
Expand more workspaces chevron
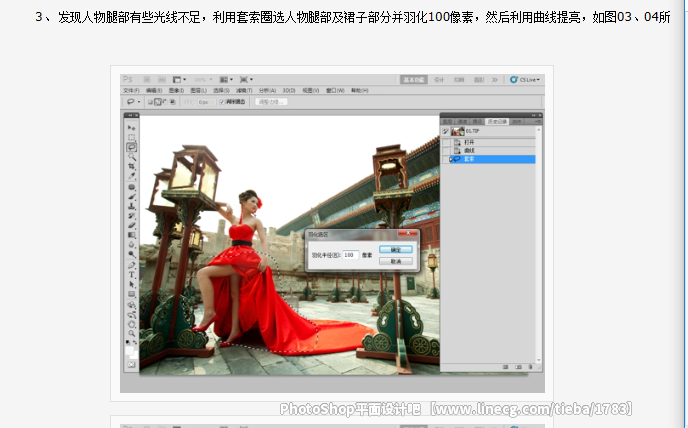coord(495,79)
